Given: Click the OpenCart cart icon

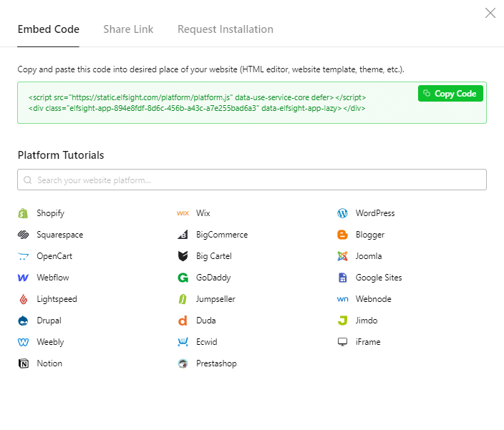Looking at the screenshot, I should click(x=23, y=256).
